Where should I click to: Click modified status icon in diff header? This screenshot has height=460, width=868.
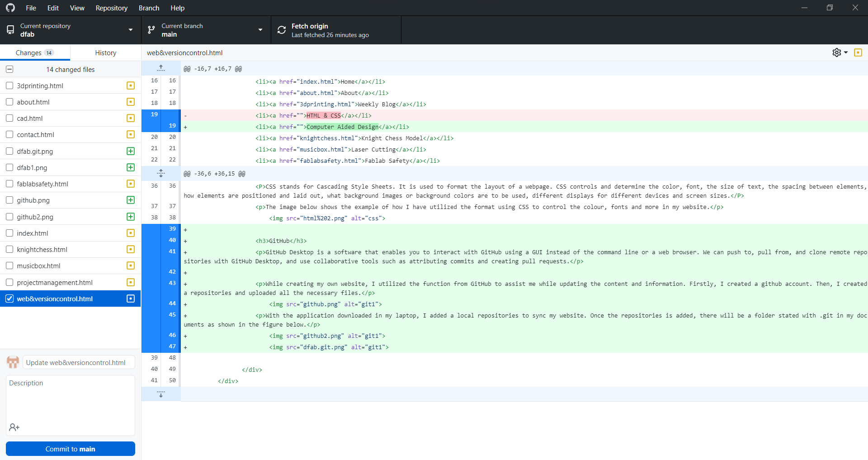[x=858, y=52]
